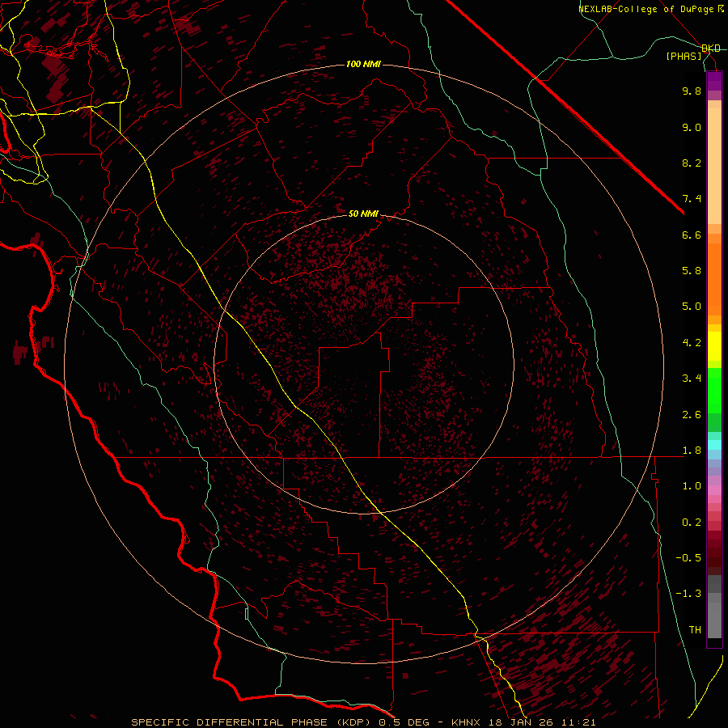Click the -1.3 scale value
The height and width of the screenshot is (728, 728).
click(688, 594)
